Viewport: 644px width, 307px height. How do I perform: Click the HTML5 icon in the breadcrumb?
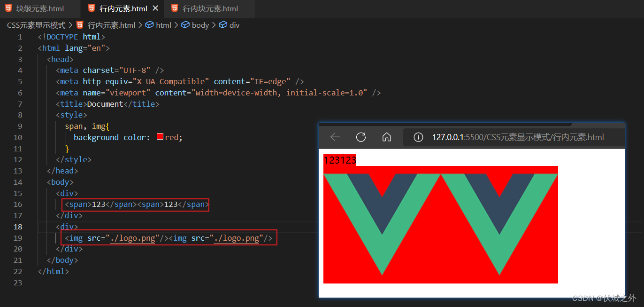(x=79, y=25)
